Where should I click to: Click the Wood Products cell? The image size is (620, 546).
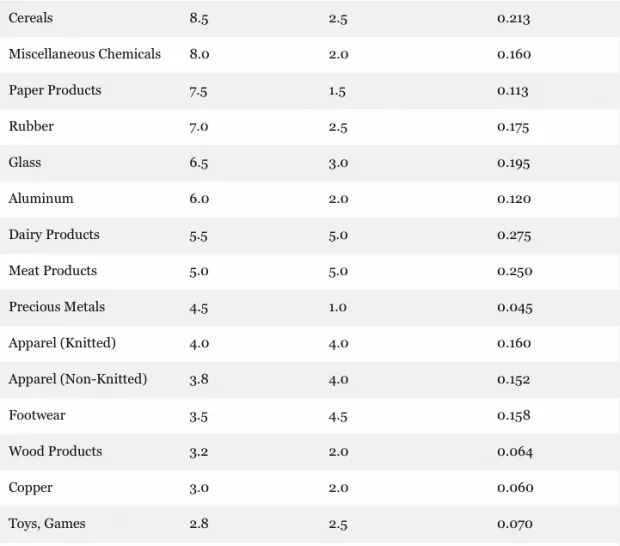(55, 451)
